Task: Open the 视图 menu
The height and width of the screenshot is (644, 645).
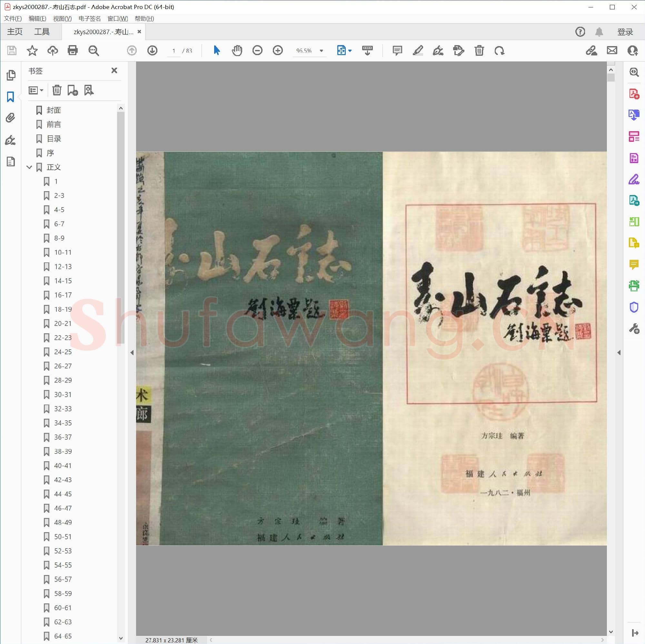Action: 62,19
